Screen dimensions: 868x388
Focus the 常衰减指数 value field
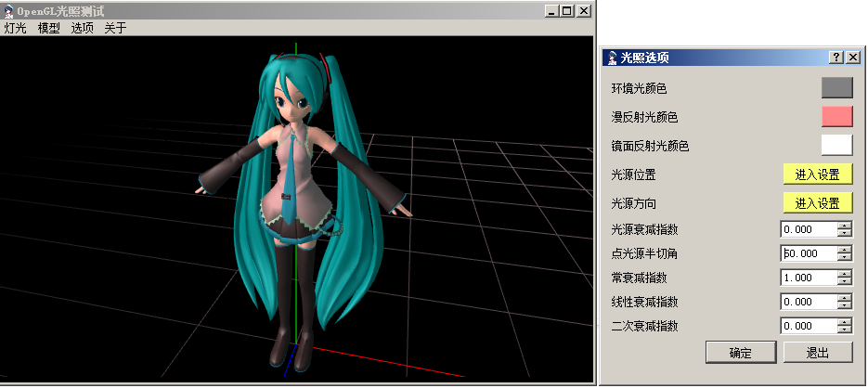809,278
